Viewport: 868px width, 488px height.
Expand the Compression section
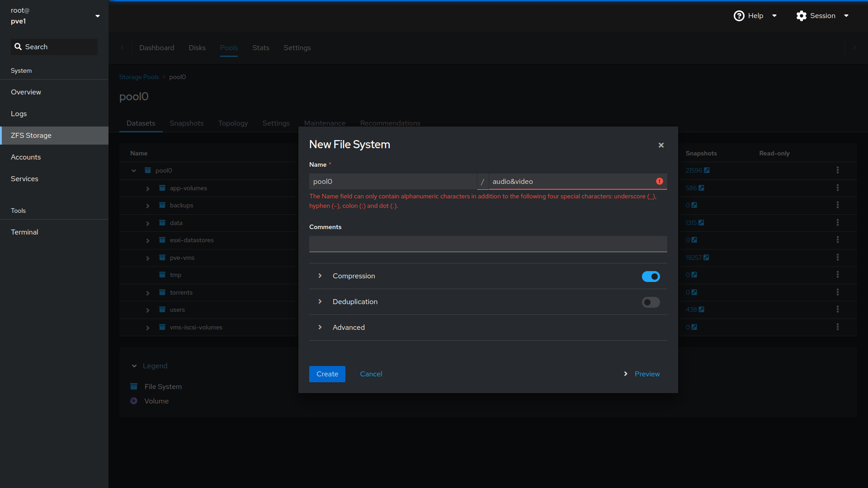point(320,276)
